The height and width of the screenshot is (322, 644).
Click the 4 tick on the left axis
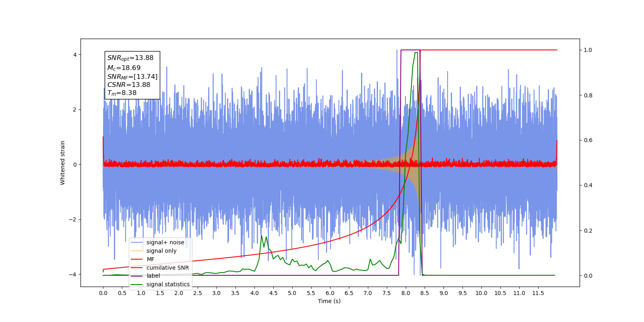(75, 55)
